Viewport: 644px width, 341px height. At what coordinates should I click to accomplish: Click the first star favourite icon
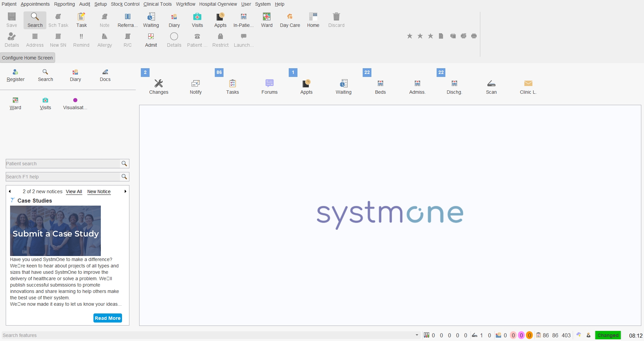tap(410, 36)
